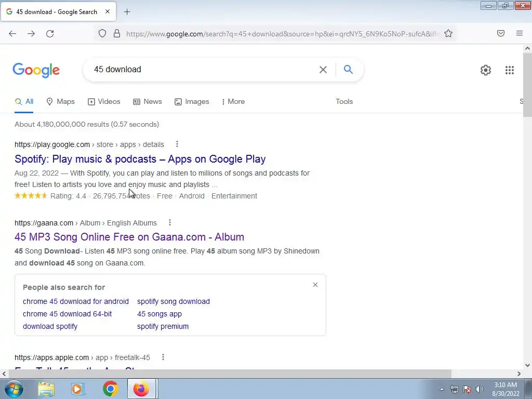This screenshot has width=532, height=399.
Task: Open the tracking protection shield icon
Action: (102, 33)
